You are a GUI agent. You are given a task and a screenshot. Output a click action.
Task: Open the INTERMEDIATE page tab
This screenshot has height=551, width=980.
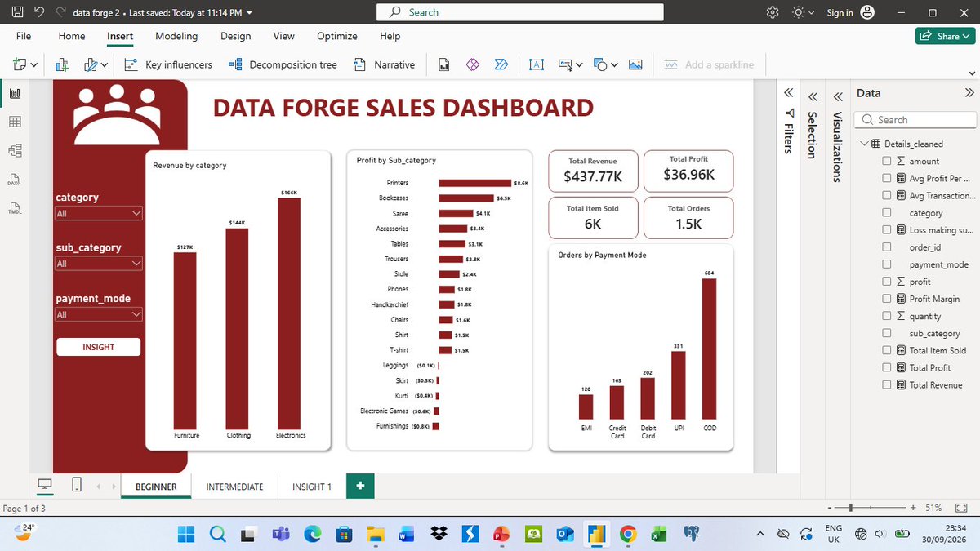coord(234,487)
